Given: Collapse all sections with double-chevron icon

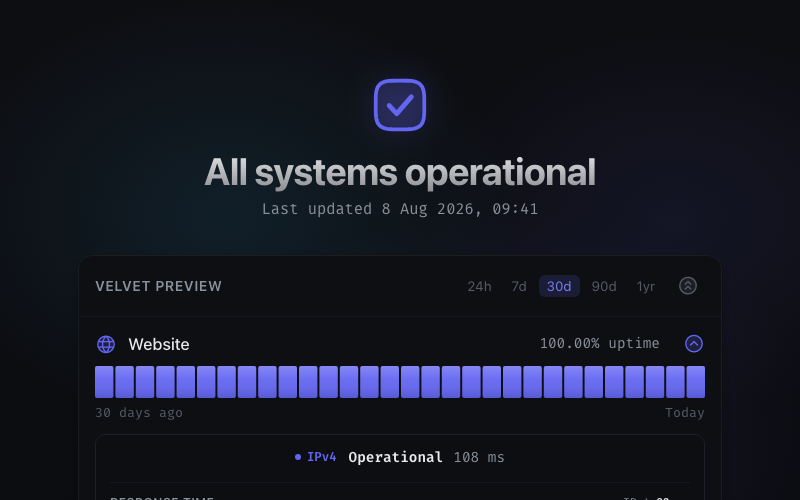Looking at the screenshot, I should (688, 286).
